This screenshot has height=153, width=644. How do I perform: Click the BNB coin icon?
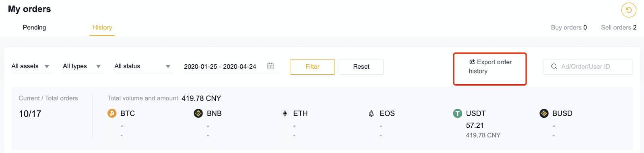coord(198,113)
